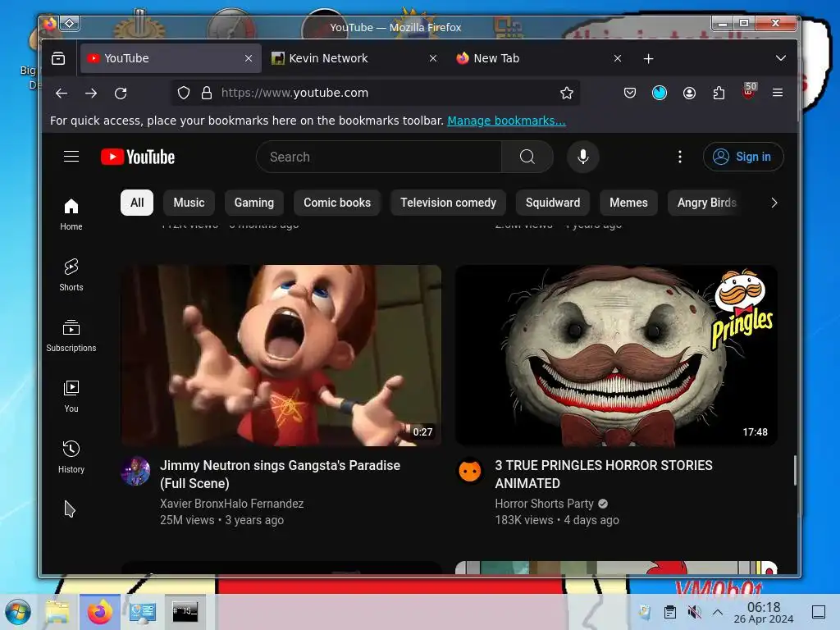Screen dimensions: 840x630
Task: Switch to the Kevin Network tab
Action: click(x=354, y=58)
